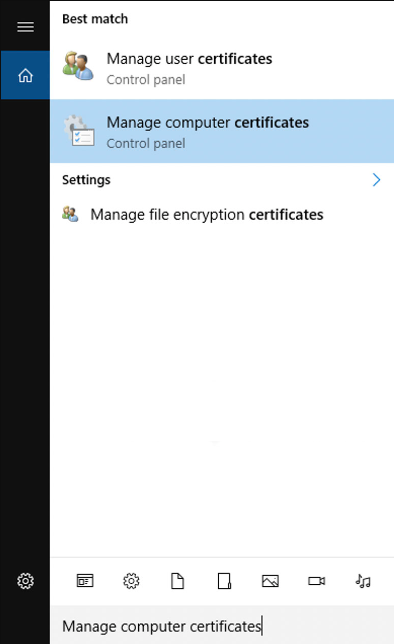Filter results by Music

363,581
